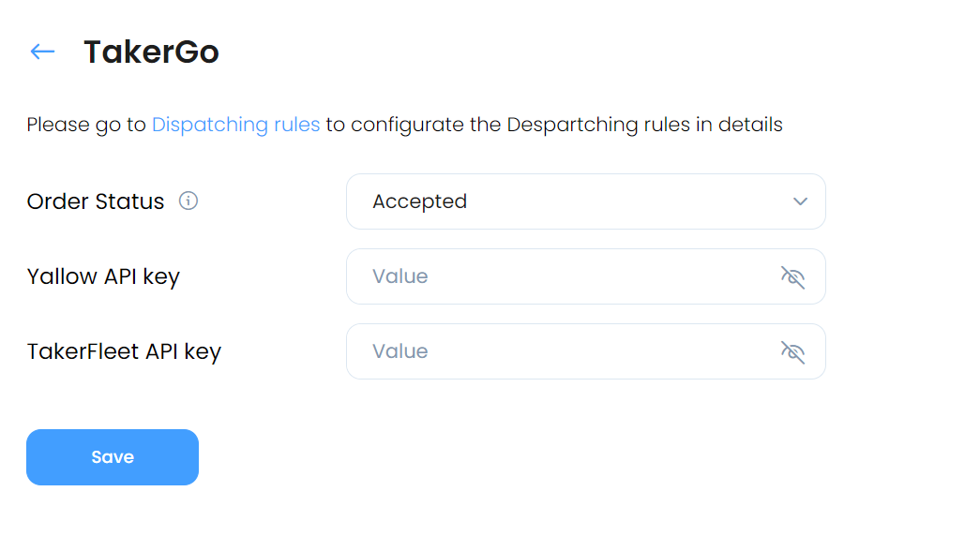Focus the TakerFleet API key input field
Screen dimensions: 980x536
tap(585, 351)
